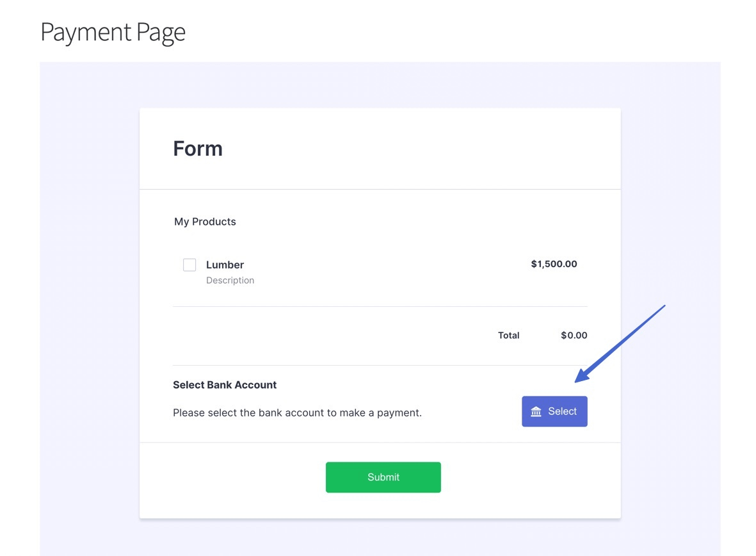Click the Select label on the bank button
The image size is (756, 556).
562,411
